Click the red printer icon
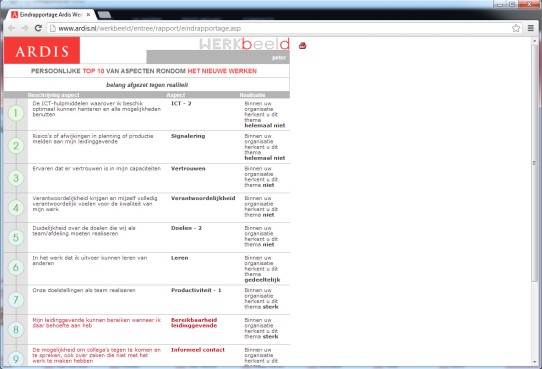This screenshot has width=542, height=369. 302,45
